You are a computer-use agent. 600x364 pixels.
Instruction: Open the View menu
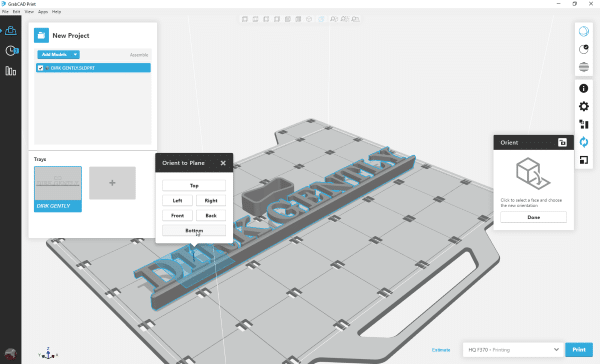coord(29,12)
